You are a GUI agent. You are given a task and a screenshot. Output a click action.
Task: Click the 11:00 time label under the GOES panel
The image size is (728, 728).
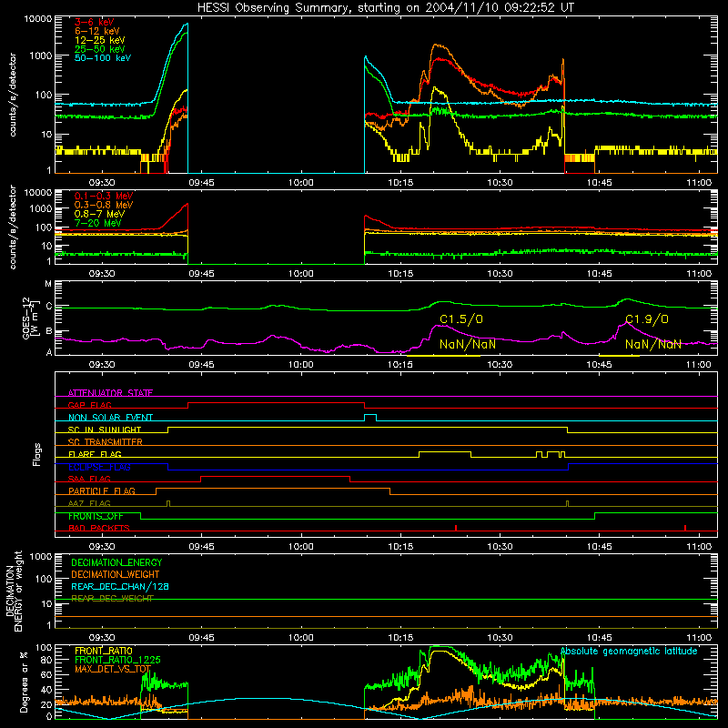(699, 365)
